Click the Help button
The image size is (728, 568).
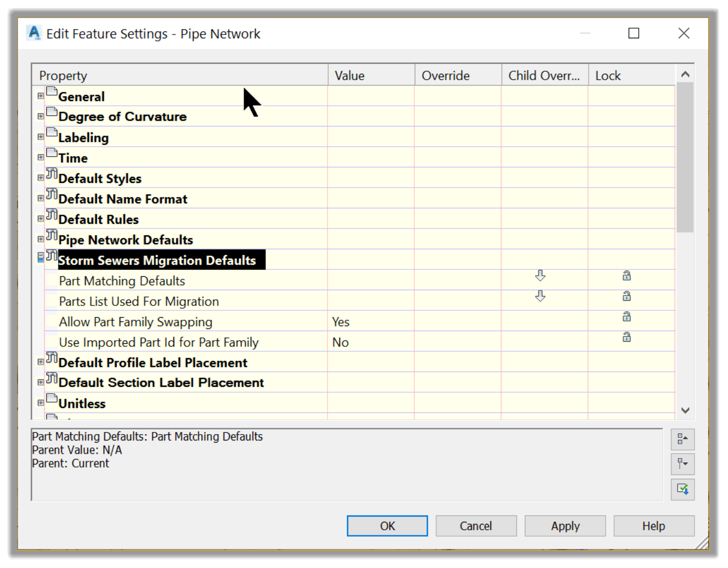(654, 526)
